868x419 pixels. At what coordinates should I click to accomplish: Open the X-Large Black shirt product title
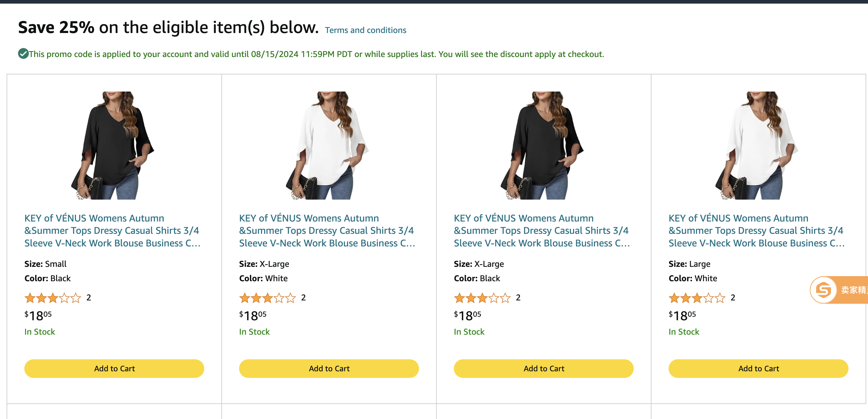pos(541,231)
